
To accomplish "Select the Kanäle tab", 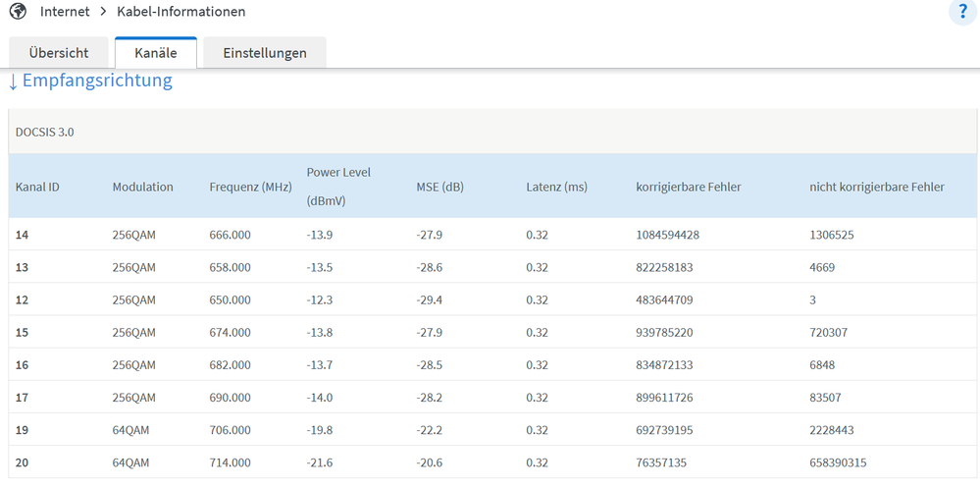I will (156, 53).
